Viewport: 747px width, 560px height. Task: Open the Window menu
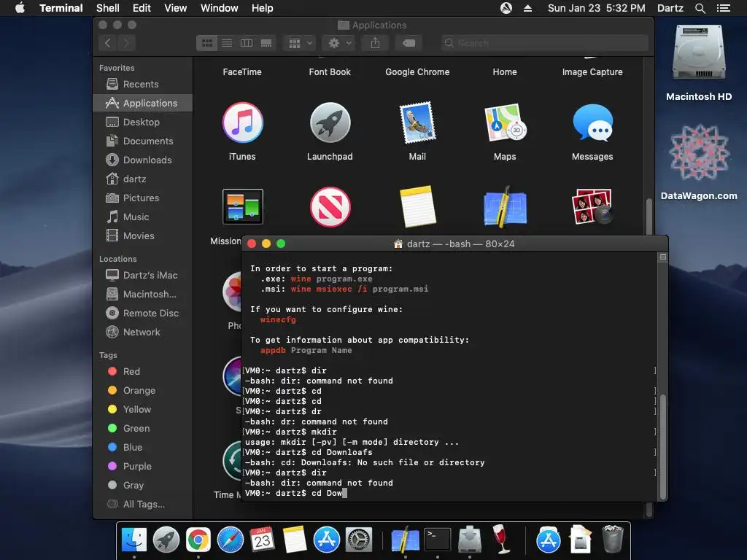[219, 8]
